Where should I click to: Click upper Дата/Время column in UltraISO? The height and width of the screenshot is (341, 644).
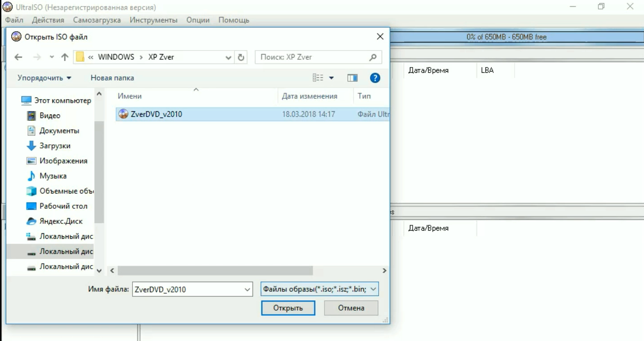pos(428,70)
